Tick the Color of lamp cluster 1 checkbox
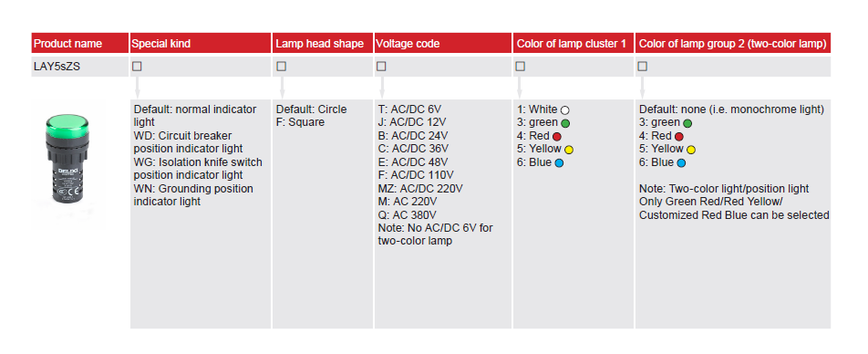 520,67
